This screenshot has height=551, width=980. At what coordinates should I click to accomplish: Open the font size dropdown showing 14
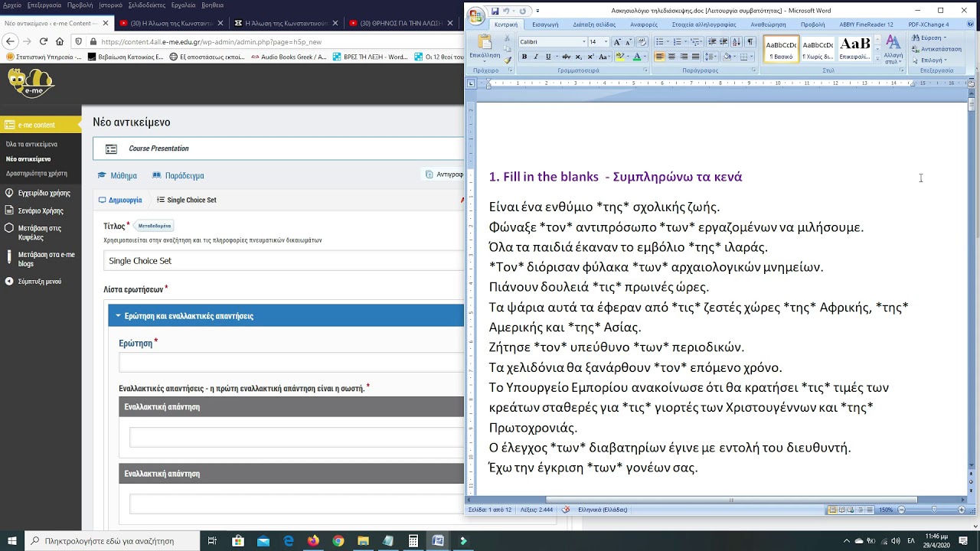pos(606,41)
